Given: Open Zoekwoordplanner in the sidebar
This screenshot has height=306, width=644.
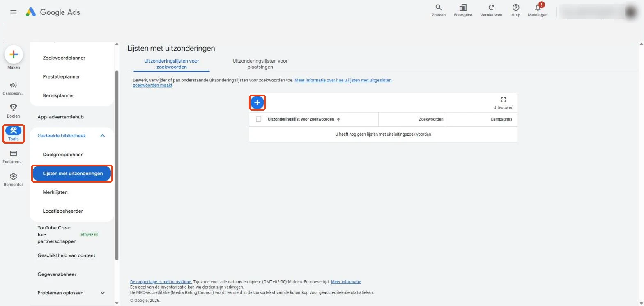Looking at the screenshot, I should click(64, 58).
